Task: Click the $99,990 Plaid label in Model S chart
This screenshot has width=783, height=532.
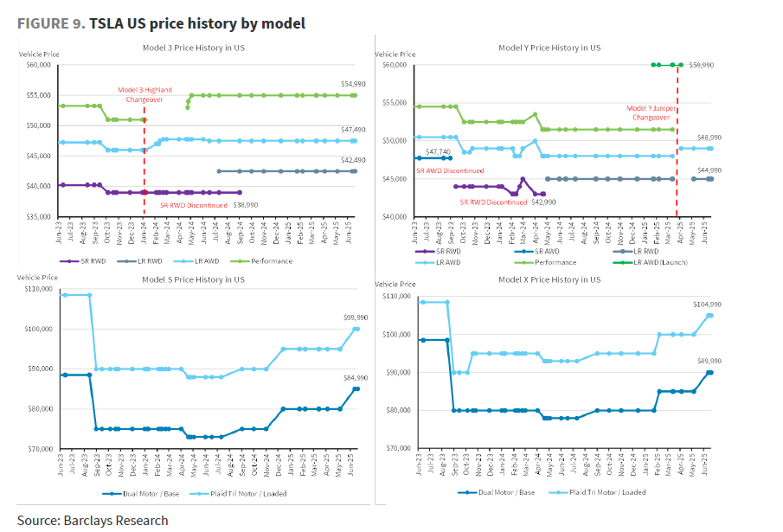Action: [x=356, y=317]
